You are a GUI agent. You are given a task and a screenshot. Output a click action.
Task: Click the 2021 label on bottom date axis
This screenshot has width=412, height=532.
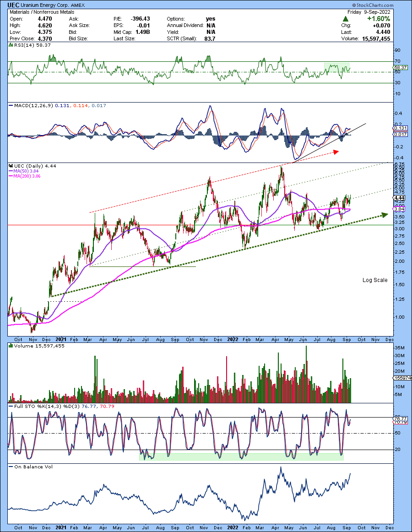coord(61,527)
